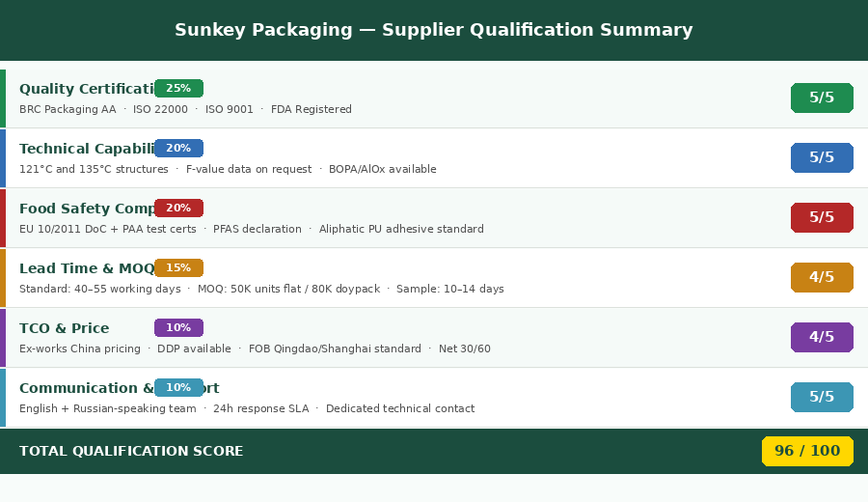Viewport: 868px width, 502px height.
Task: Click the green 5/5 Quality Certifications score
Action: [x=822, y=98]
